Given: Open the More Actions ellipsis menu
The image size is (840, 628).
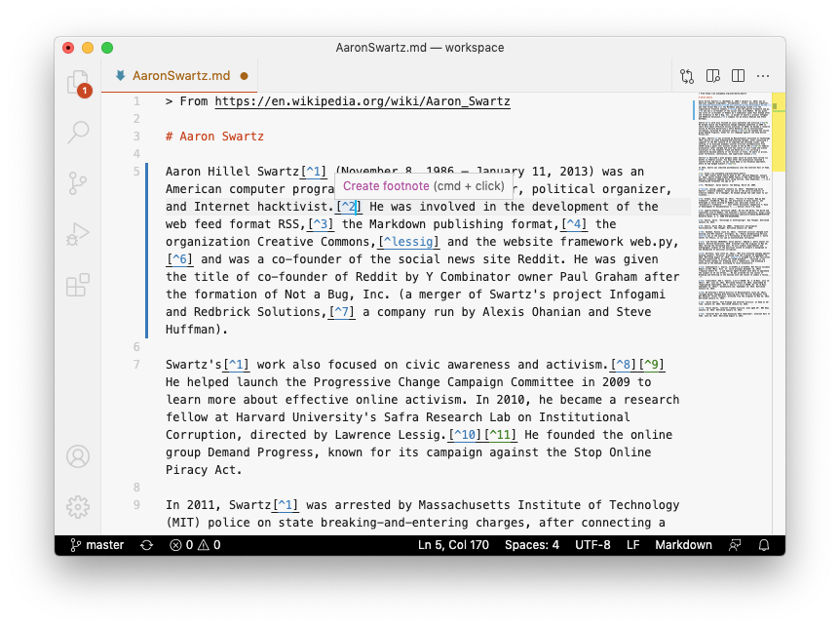Looking at the screenshot, I should coord(763,76).
